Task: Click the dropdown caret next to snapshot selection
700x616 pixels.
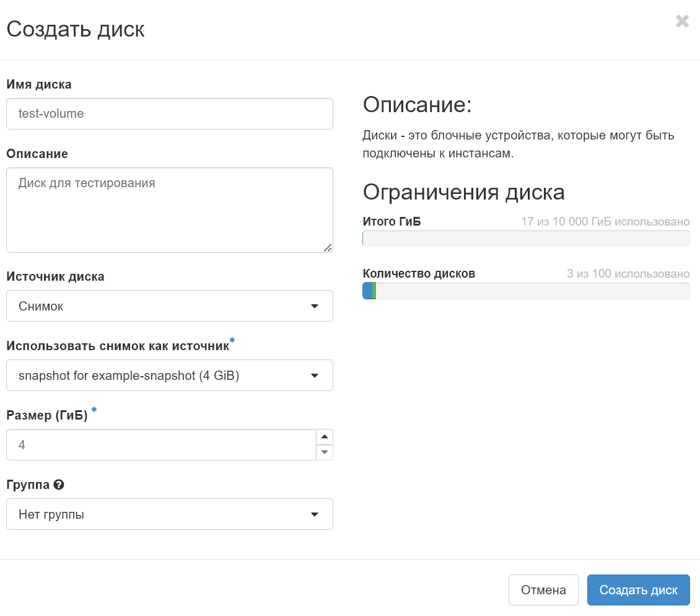Action: (315, 375)
